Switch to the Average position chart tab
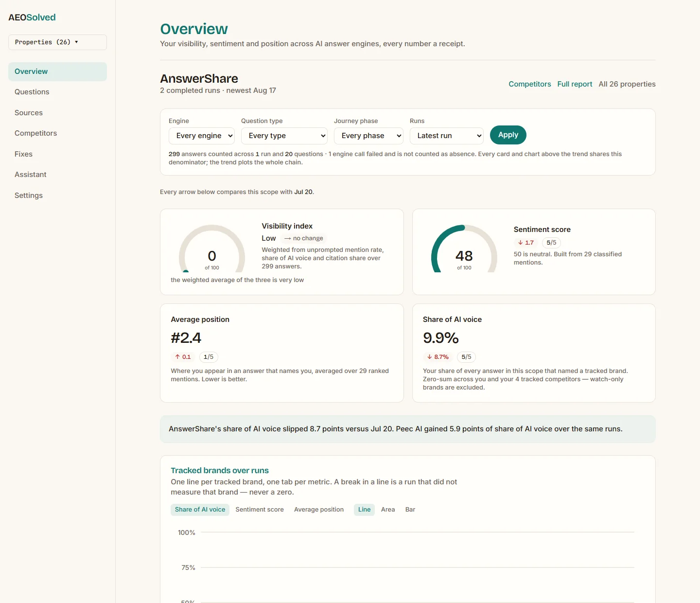The height and width of the screenshot is (603, 700). 319,510
